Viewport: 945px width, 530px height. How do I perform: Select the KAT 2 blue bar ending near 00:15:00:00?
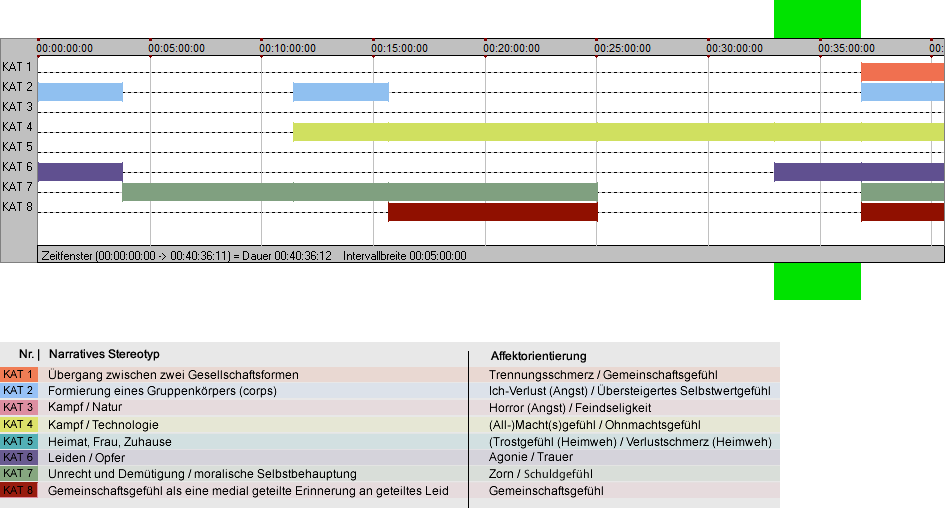[x=341, y=92]
